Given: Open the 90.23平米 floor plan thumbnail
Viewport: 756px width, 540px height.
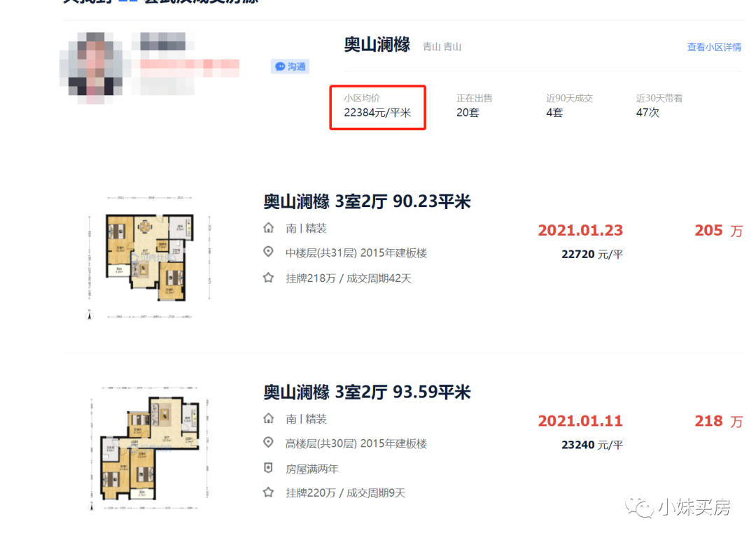Looking at the screenshot, I should (x=150, y=257).
